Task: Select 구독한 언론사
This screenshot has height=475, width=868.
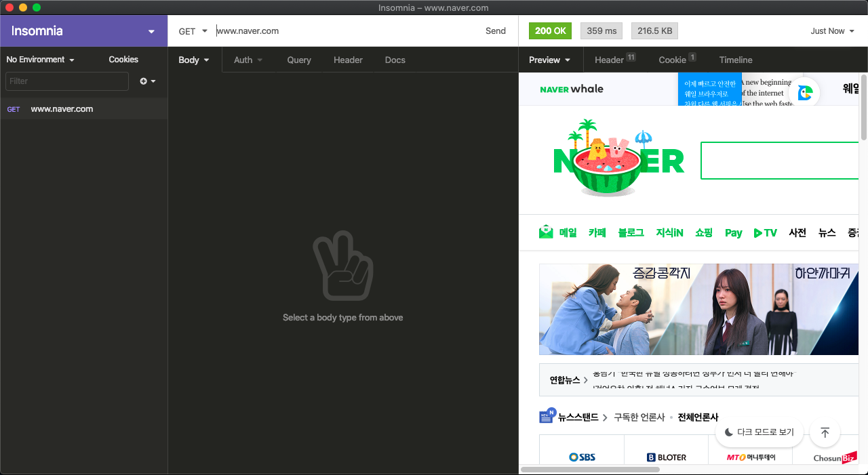Action: pos(639,417)
